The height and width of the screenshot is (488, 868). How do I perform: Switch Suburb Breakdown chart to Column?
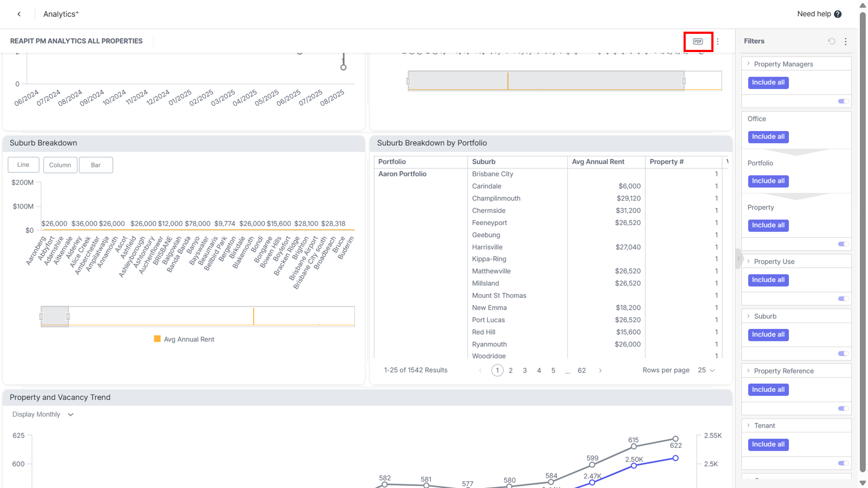click(60, 165)
